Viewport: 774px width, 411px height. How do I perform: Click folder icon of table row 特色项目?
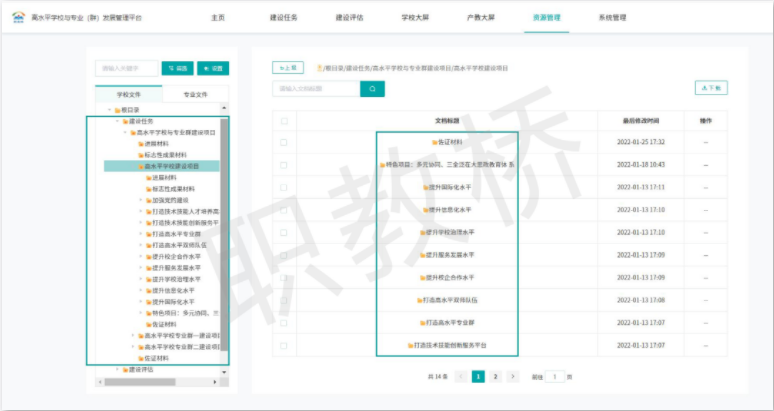[x=383, y=165]
